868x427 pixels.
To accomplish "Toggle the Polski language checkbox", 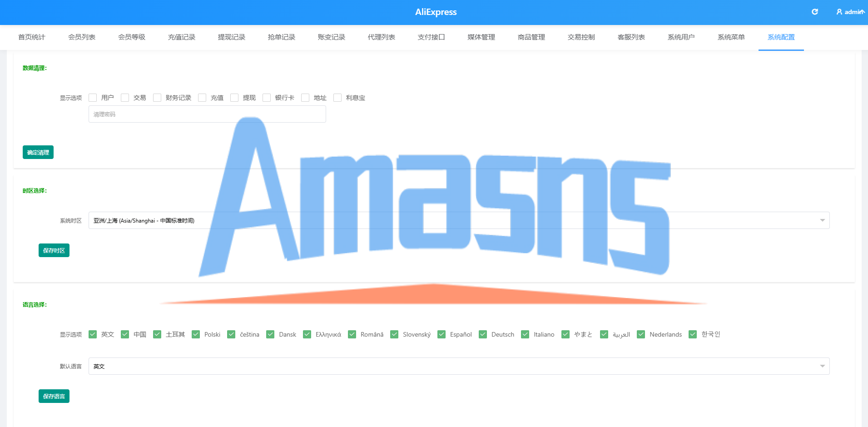I will pos(196,334).
